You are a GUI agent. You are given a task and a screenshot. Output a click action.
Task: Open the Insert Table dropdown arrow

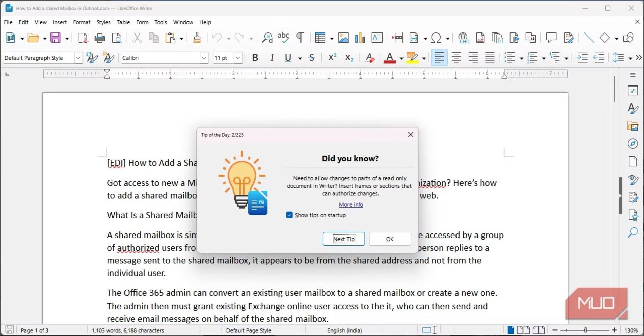[x=331, y=39]
